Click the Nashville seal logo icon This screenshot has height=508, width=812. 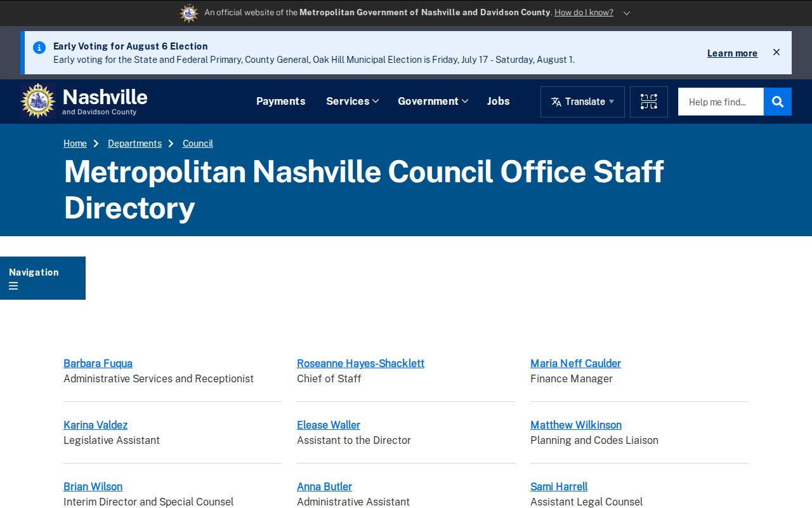(38, 101)
